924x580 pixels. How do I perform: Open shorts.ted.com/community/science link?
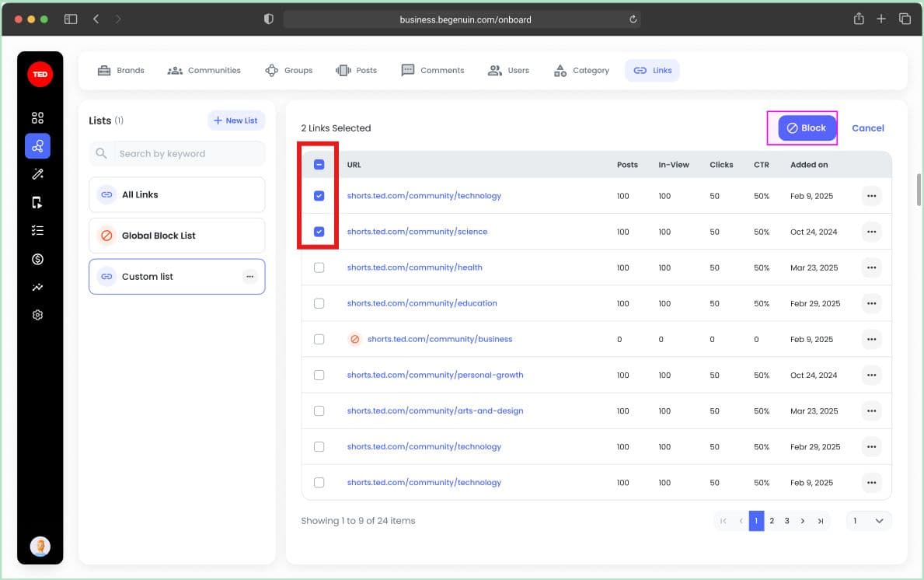[417, 232]
